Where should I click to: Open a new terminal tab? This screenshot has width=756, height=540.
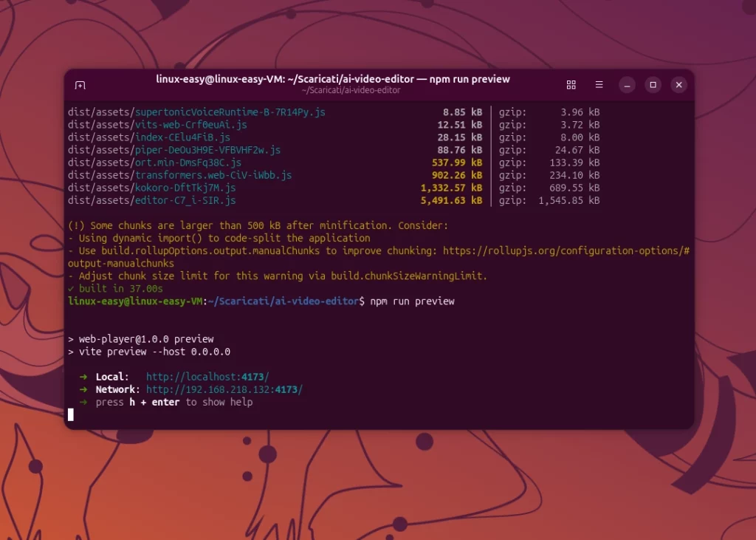(x=80, y=86)
